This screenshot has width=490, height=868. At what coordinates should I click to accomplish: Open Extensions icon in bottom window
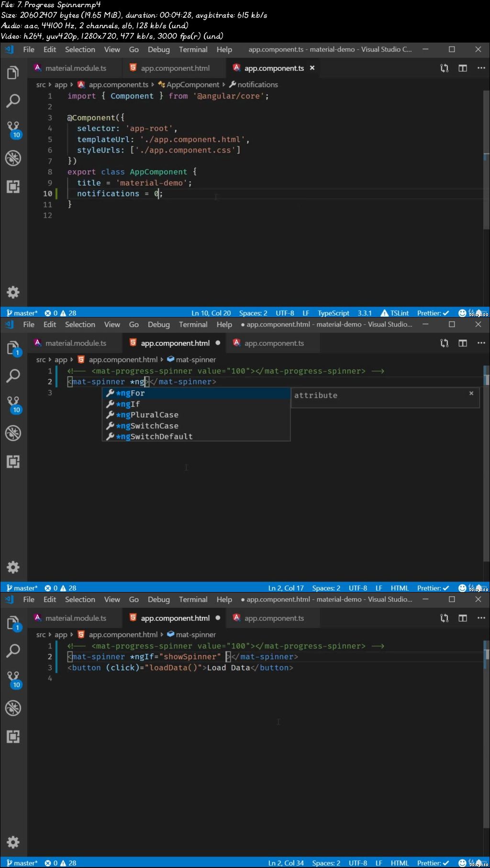click(13, 736)
